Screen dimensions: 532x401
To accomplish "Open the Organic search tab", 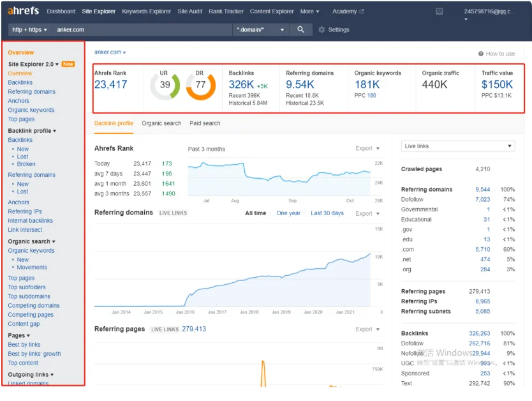I will [x=161, y=123].
